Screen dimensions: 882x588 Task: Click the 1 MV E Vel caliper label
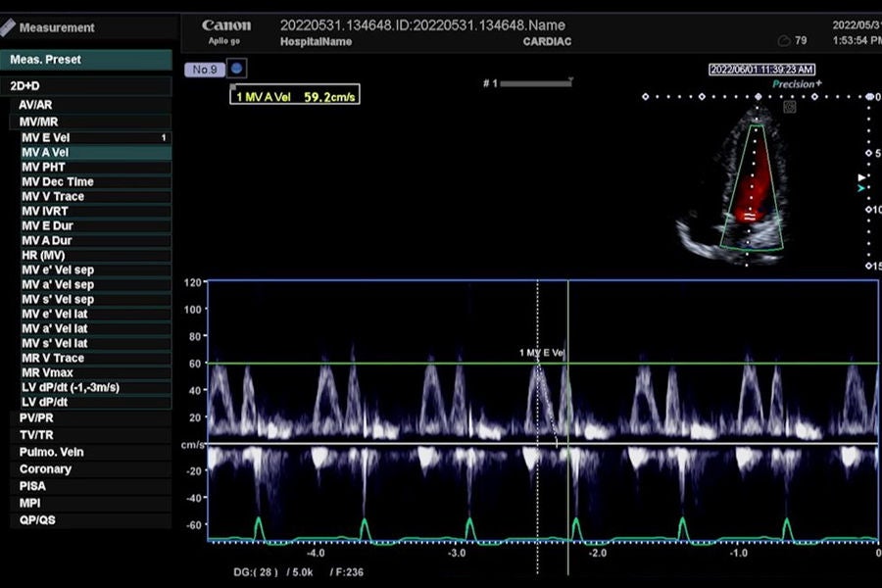coord(541,353)
